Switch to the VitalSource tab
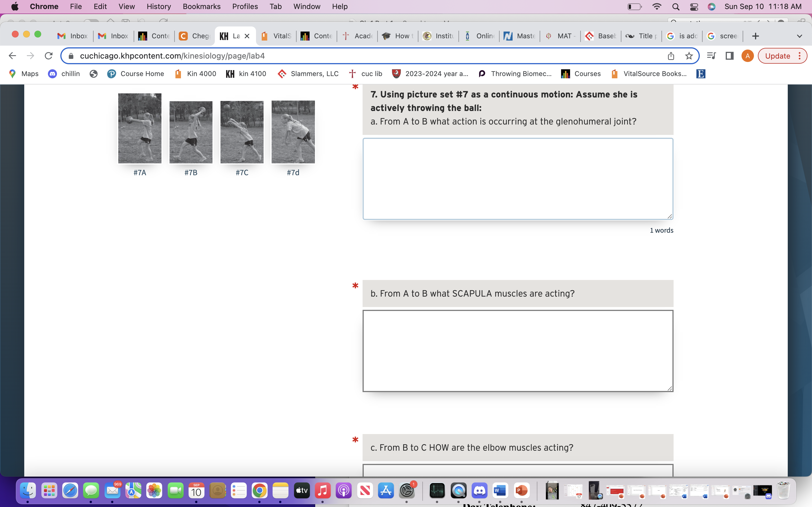This screenshot has height=507, width=812. point(275,36)
